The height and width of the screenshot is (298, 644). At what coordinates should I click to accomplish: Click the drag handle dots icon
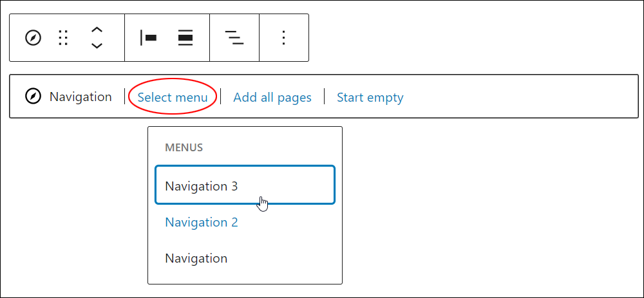63,38
